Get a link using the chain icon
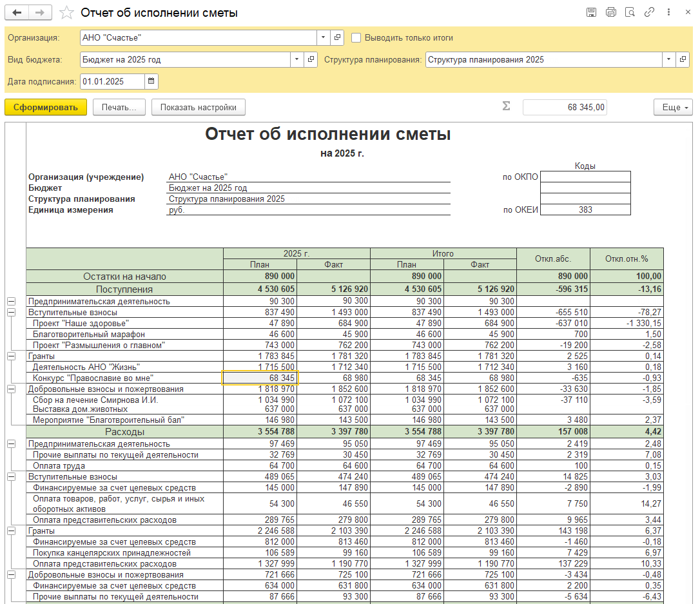The image size is (700, 604). point(649,12)
